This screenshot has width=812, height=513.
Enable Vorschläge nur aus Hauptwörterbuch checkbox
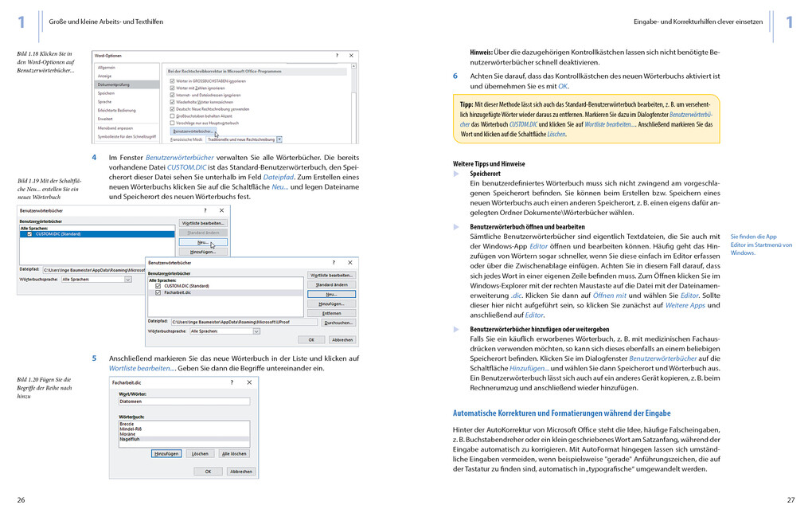(x=173, y=123)
